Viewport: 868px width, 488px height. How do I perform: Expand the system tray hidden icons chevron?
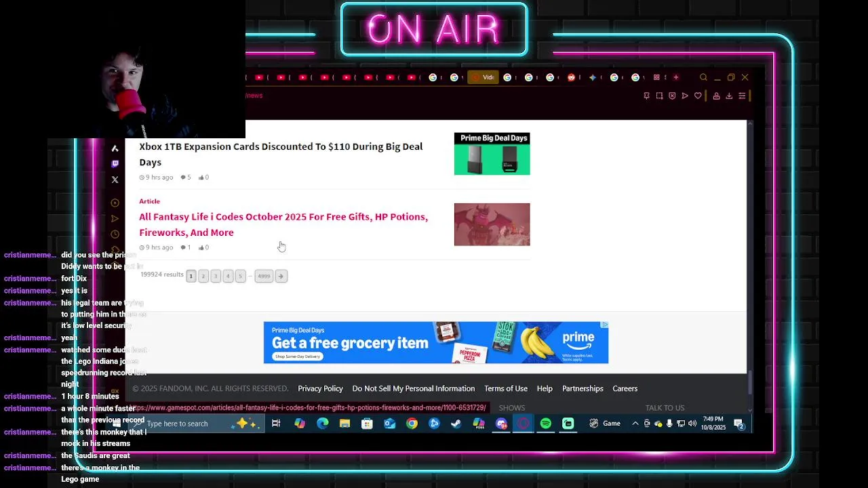click(x=635, y=424)
